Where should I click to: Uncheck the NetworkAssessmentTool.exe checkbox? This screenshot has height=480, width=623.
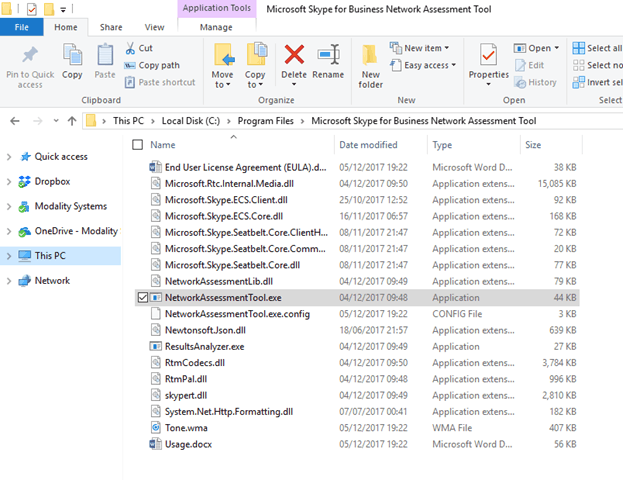coord(143,298)
